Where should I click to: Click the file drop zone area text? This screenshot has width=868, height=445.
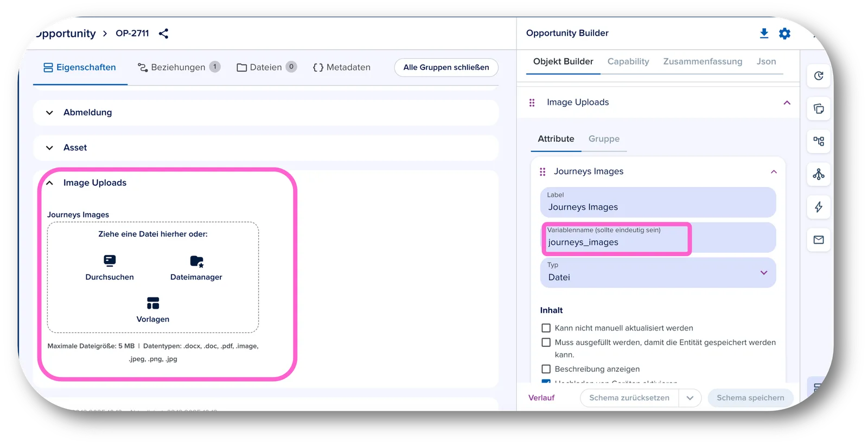pos(153,234)
